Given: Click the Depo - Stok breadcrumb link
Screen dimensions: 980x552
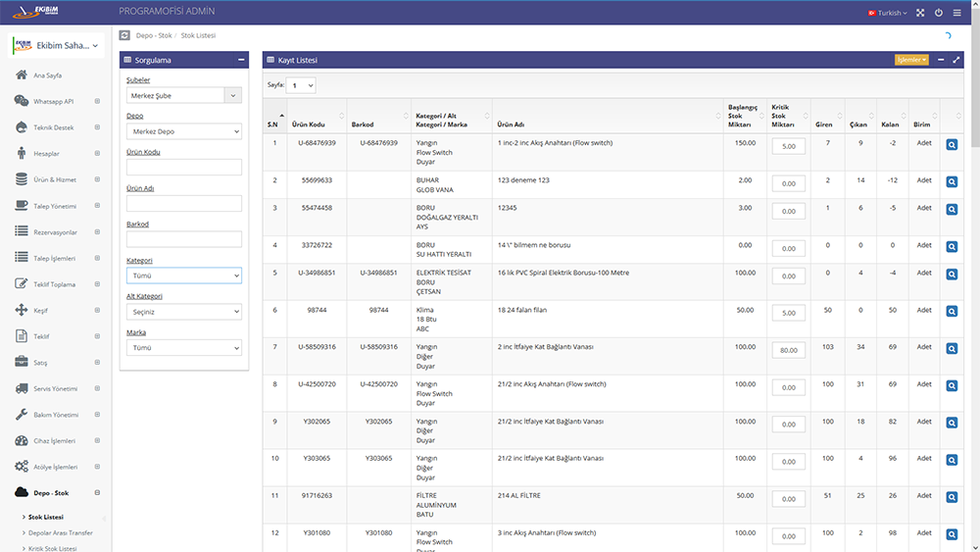Looking at the screenshot, I should [x=154, y=35].
